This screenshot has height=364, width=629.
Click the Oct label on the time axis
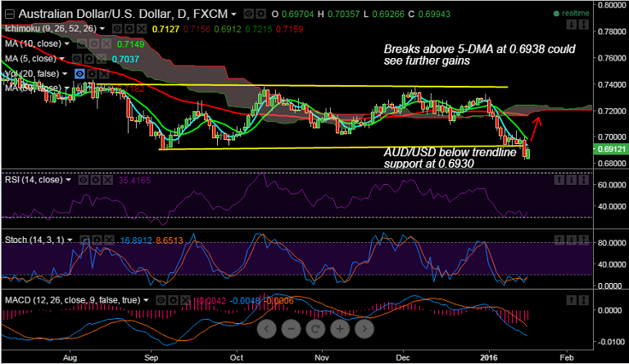pyautogui.click(x=236, y=357)
